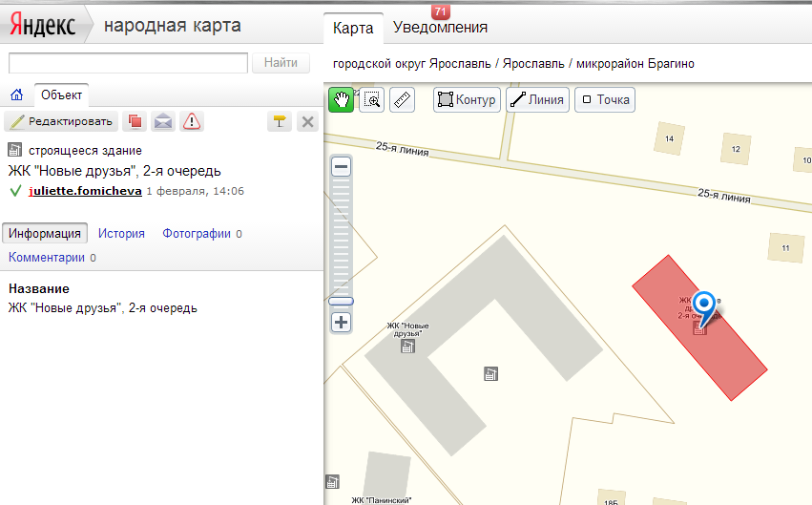Image resolution: width=812 pixels, height=505 pixels.
Task: Select the ruler measurement tool
Action: [x=402, y=99]
